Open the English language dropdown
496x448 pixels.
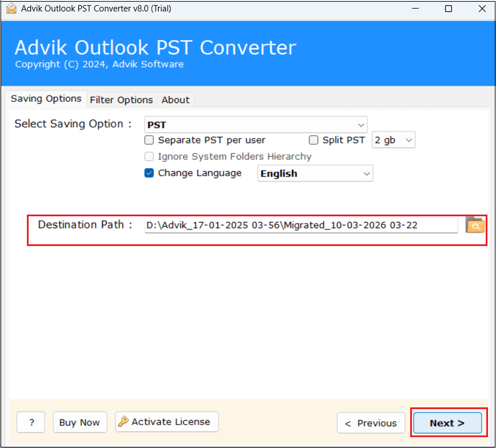coord(315,173)
